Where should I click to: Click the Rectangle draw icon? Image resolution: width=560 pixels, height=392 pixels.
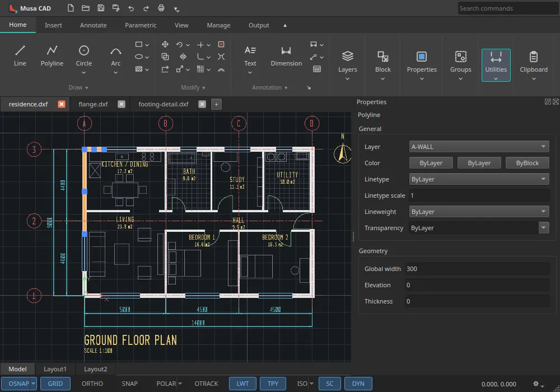pyautogui.click(x=139, y=44)
